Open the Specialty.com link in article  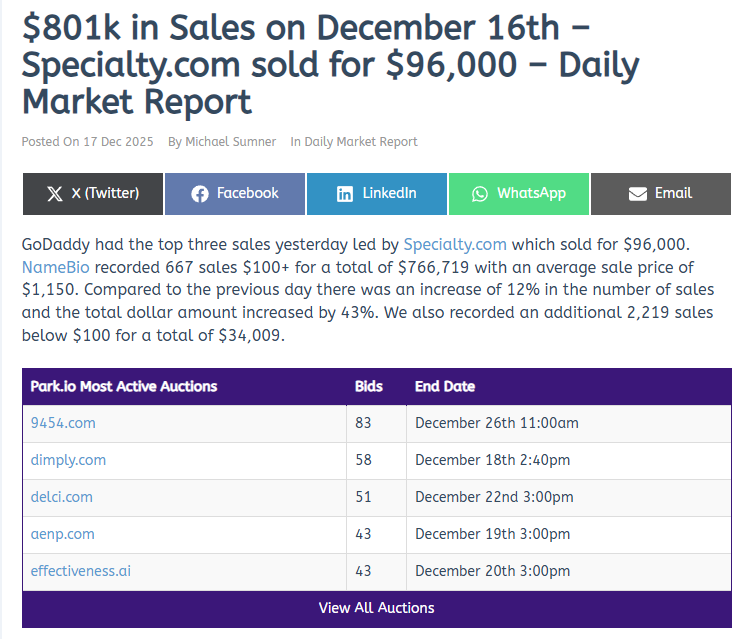point(455,244)
